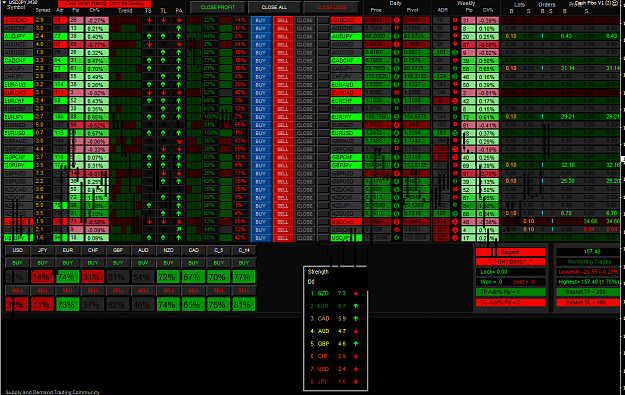Select the C_5 basket button
Viewport: 625px width, 395px height.
(x=218, y=250)
